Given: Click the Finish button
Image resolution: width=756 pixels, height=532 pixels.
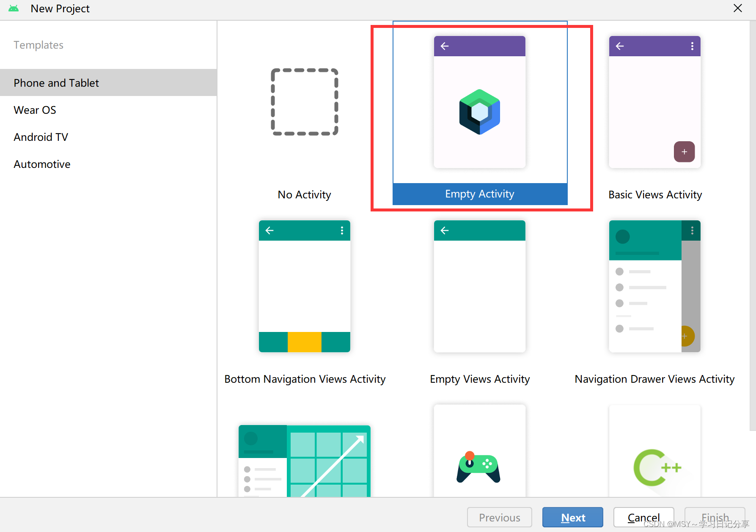Looking at the screenshot, I should tap(715, 517).
